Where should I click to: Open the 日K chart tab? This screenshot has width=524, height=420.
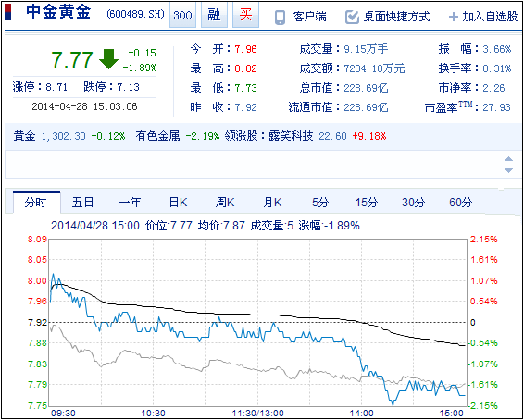click(x=178, y=203)
